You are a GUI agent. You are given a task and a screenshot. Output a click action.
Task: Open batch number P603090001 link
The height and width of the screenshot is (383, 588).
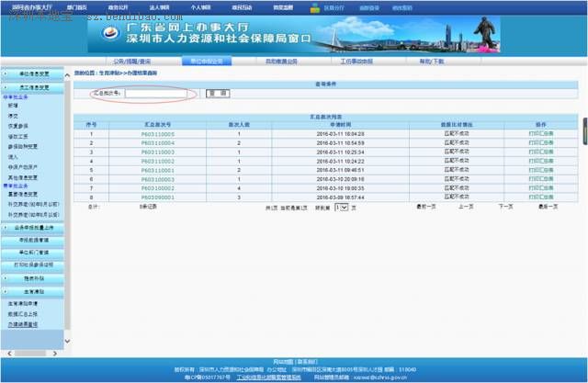click(x=158, y=197)
